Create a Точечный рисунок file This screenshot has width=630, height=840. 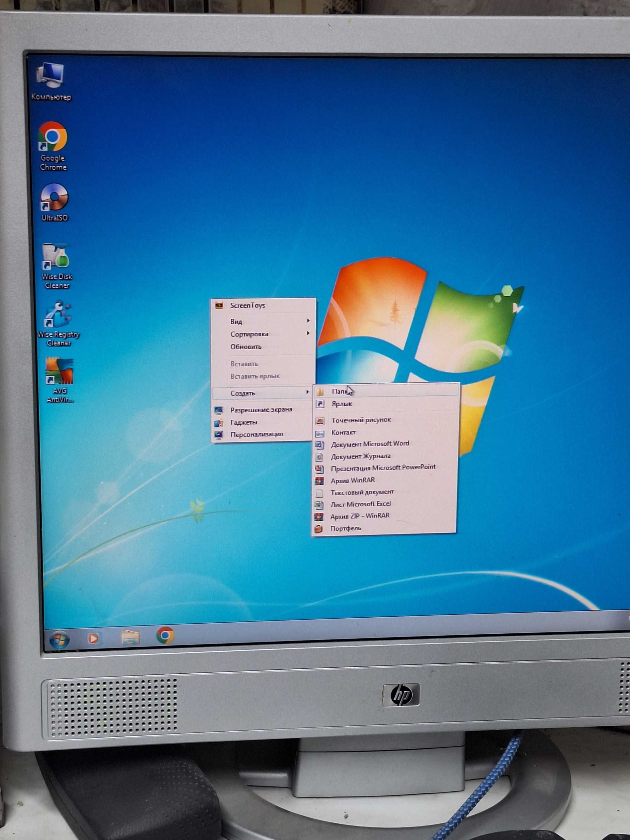386,420
